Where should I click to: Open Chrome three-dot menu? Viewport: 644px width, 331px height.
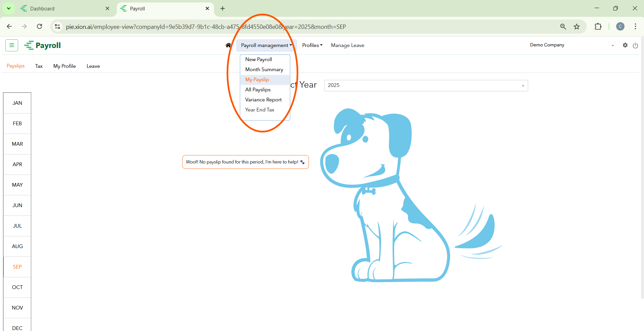click(x=635, y=27)
